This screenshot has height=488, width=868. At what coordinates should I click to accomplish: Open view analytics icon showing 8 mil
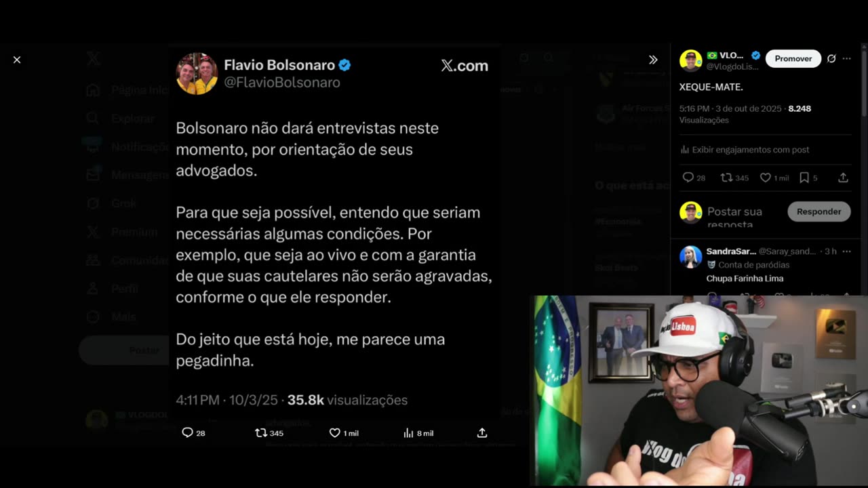tap(408, 432)
